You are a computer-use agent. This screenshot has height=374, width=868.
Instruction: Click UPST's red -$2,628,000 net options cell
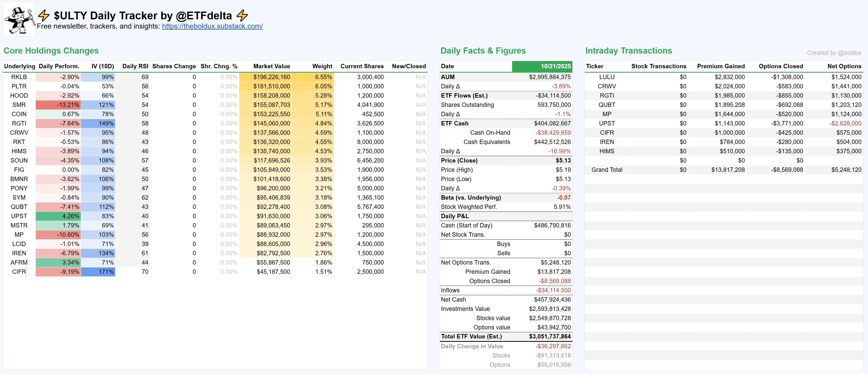point(845,123)
